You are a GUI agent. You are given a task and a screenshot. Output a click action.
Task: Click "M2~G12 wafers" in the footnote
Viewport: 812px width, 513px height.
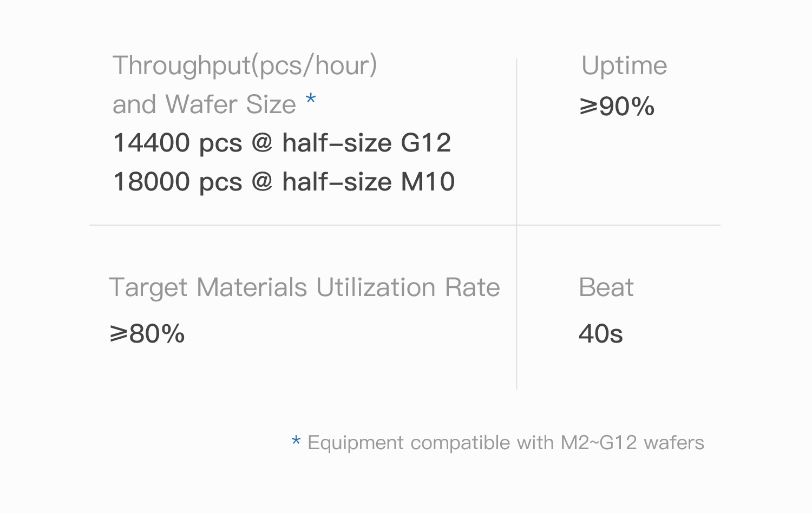pyautogui.click(x=632, y=443)
